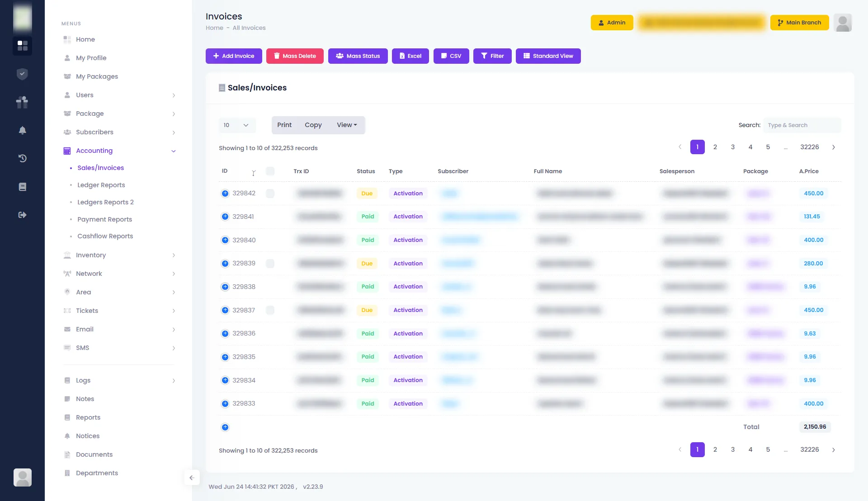This screenshot has height=501, width=868.
Task: Expand row details for invoice 329840
Action: pyautogui.click(x=225, y=240)
